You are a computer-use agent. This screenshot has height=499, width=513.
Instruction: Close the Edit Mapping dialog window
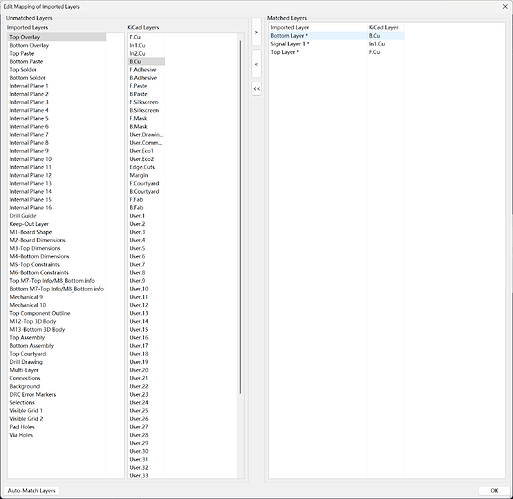(505, 6)
